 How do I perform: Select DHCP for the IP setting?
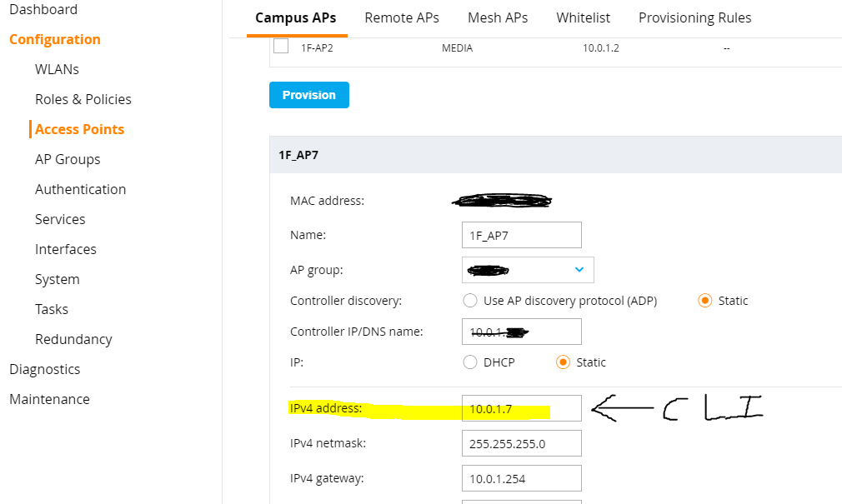[469, 362]
